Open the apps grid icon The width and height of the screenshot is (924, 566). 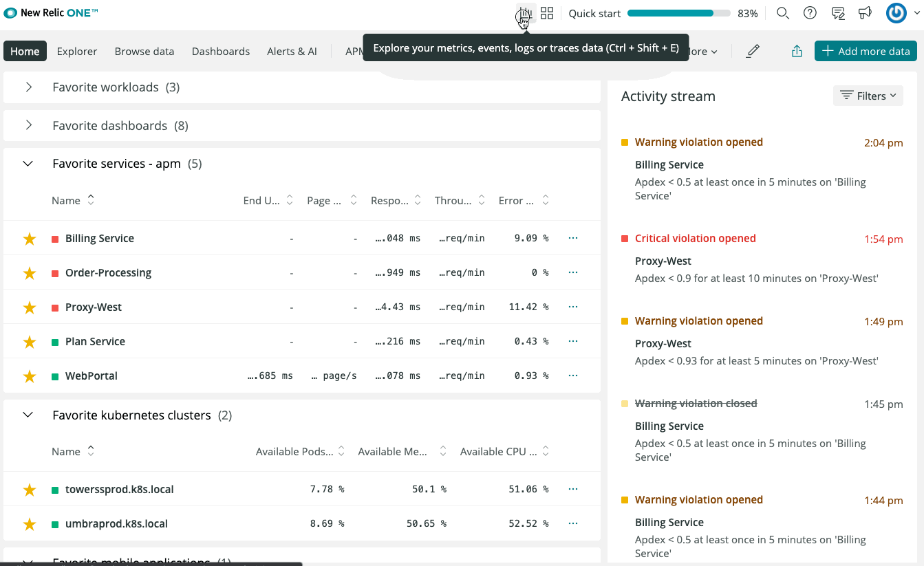[547, 13]
